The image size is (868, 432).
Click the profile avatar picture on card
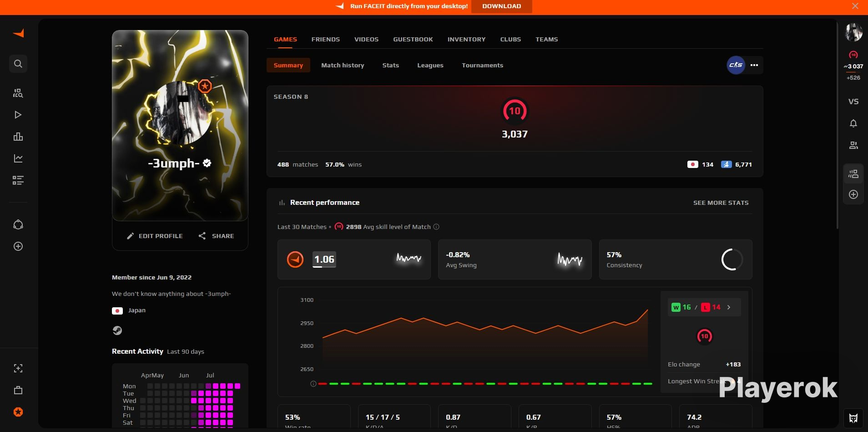(x=180, y=113)
